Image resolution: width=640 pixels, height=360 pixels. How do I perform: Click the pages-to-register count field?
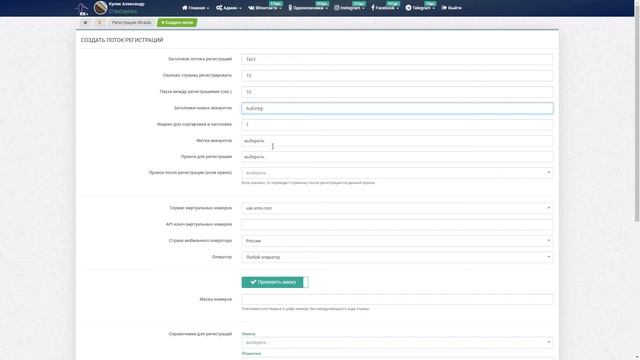pyautogui.click(x=397, y=76)
